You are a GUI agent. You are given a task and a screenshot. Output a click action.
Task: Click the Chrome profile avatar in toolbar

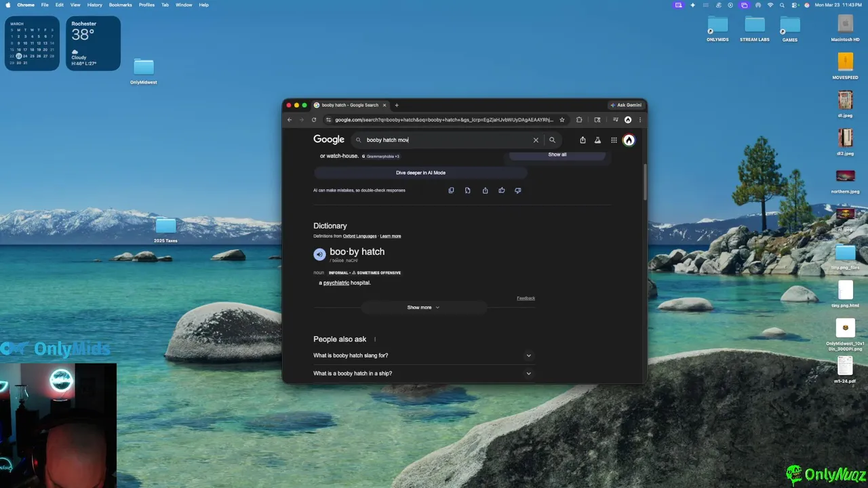point(628,120)
